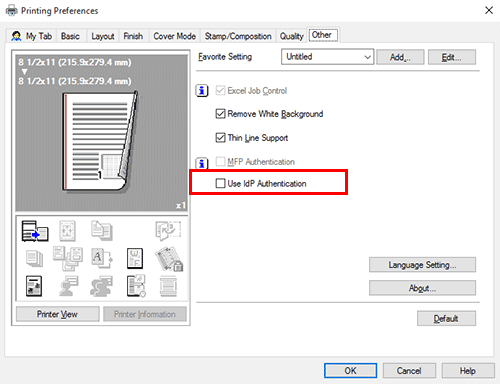500x384 pixels.
Task: Click the greyed multiple users account track icon
Action: coord(102,286)
